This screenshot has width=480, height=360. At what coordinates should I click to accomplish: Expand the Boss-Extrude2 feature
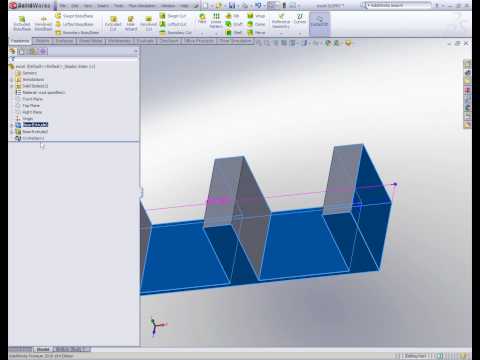click(12, 132)
